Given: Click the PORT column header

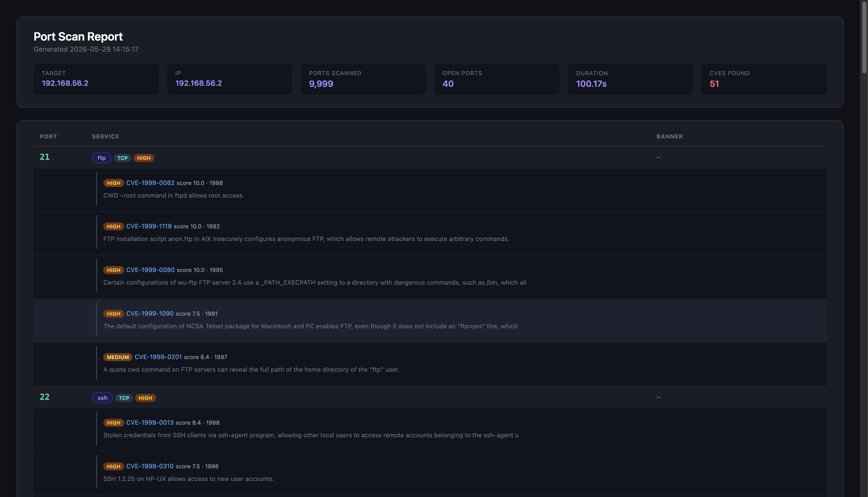Looking at the screenshot, I should pyautogui.click(x=49, y=136).
